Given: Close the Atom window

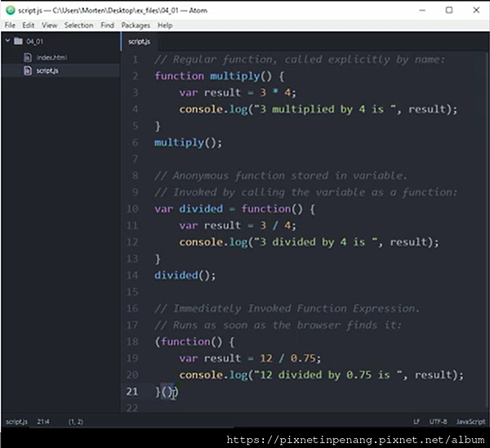Looking at the screenshot, I should [476, 11].
